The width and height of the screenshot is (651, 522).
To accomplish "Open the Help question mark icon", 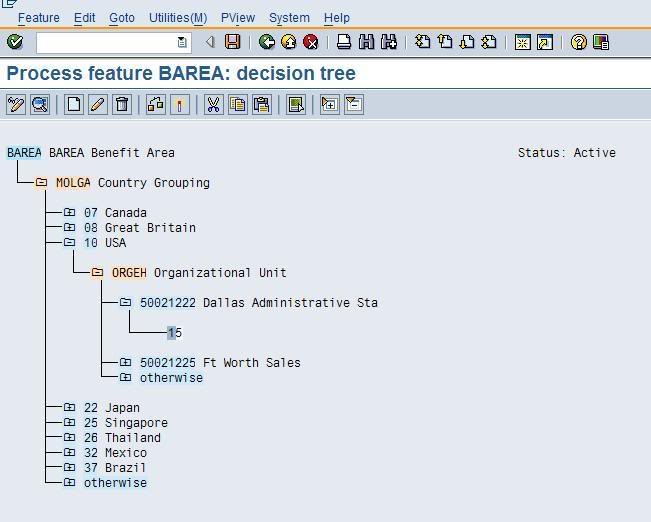I will coord(579,42).
